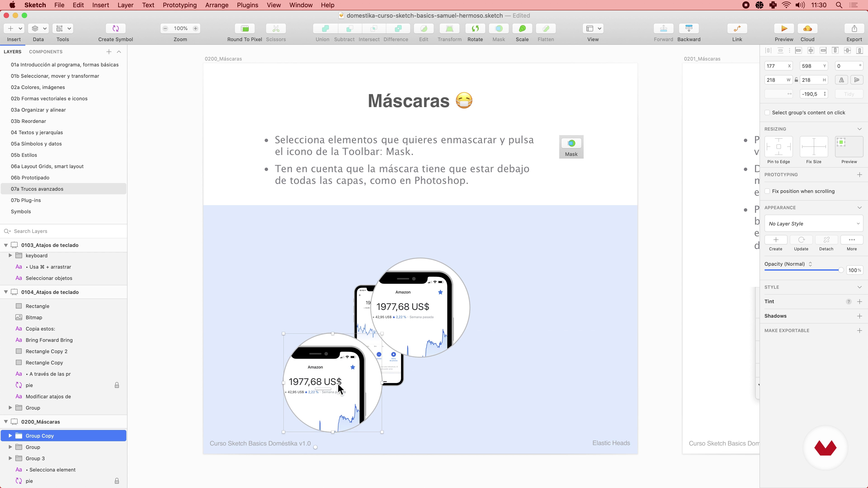Screen dimensions: 868x488
Task: Enable Fix position when scrolling checkbox
Action: (x=767, y=191)
